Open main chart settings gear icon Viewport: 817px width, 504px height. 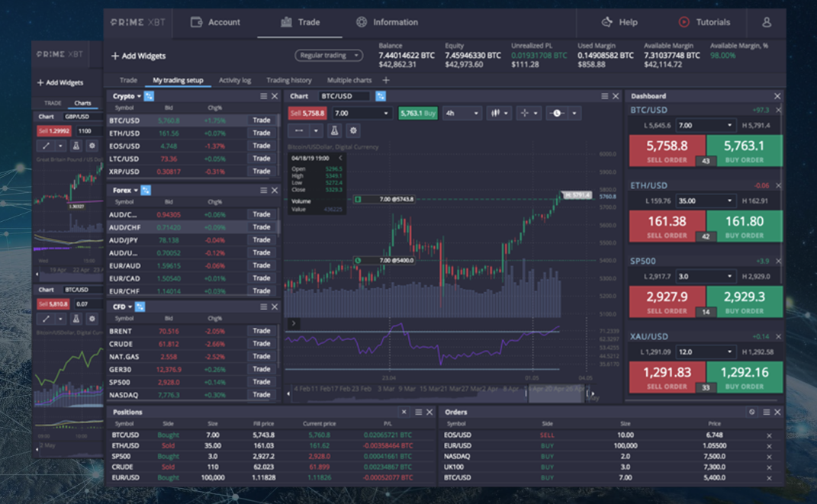[x=353, y=130]
